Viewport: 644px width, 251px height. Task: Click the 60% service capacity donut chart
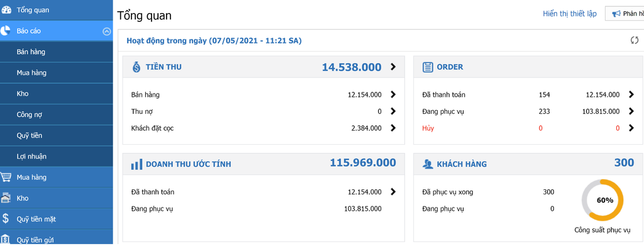(602, 201)
